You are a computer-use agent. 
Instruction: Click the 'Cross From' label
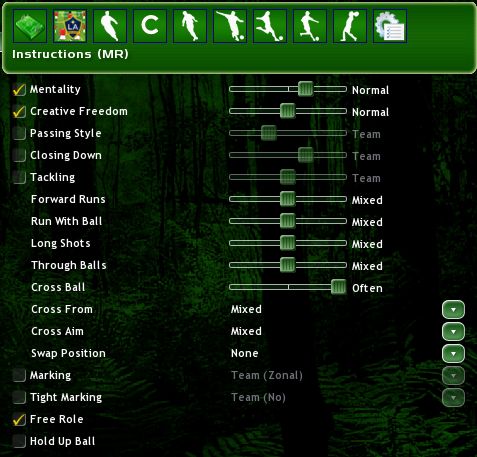click(62, 309)
